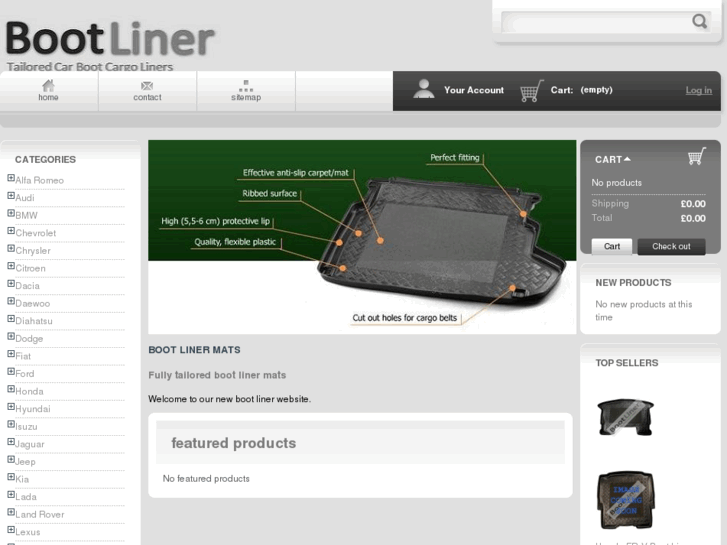Screen dimensions: 727x545
Task: Open the Chrysler category link
Action: [x=33, y=251]
